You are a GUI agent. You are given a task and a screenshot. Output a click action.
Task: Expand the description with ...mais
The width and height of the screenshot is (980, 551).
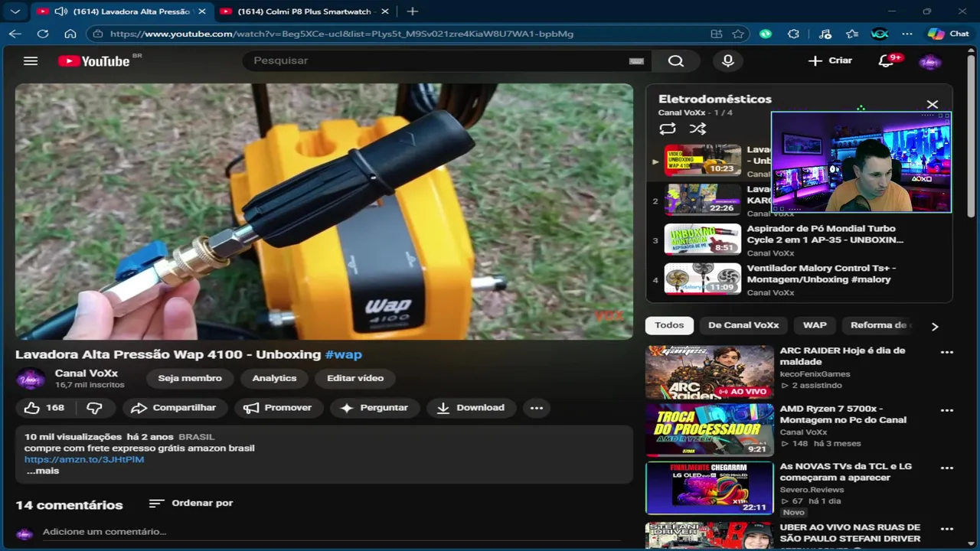click(x=43, y=471)
